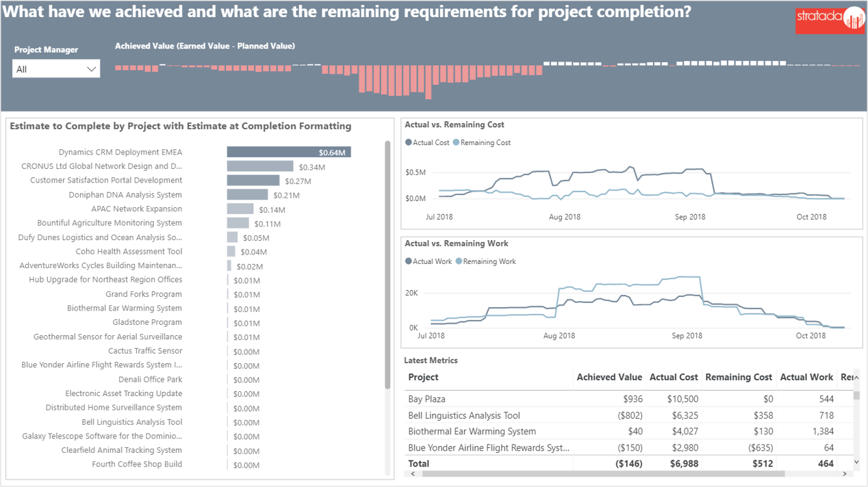Click the Cactus Traffic Sensor label
This screenshot has height=487, width=868.
pos(145,351)
